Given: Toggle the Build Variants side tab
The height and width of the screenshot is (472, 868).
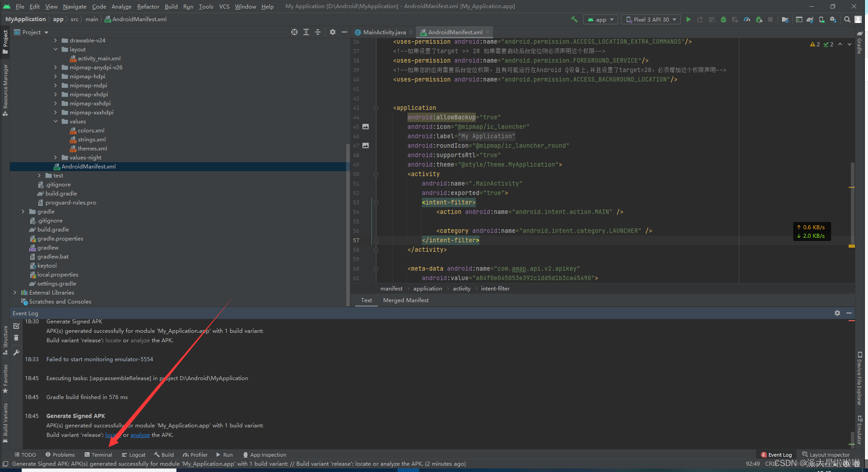Looking at the screenshot, I should (x=5, y=423).
